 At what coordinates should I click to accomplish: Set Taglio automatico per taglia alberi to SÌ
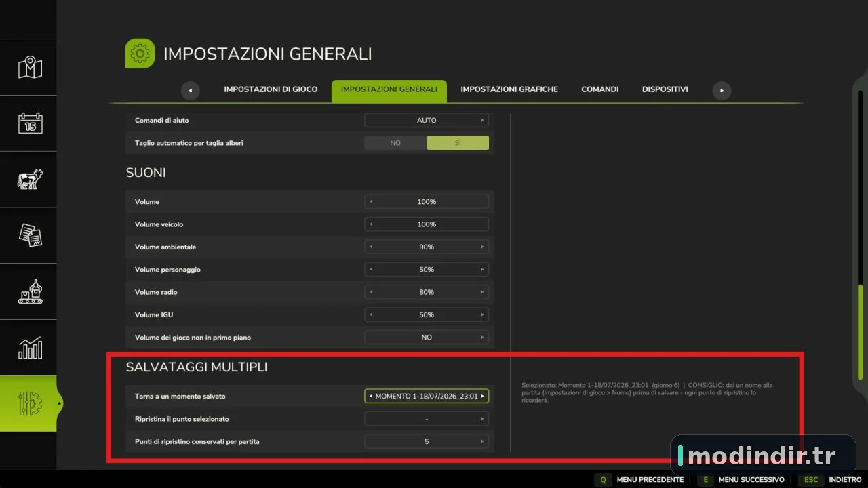tap(458, 143)
